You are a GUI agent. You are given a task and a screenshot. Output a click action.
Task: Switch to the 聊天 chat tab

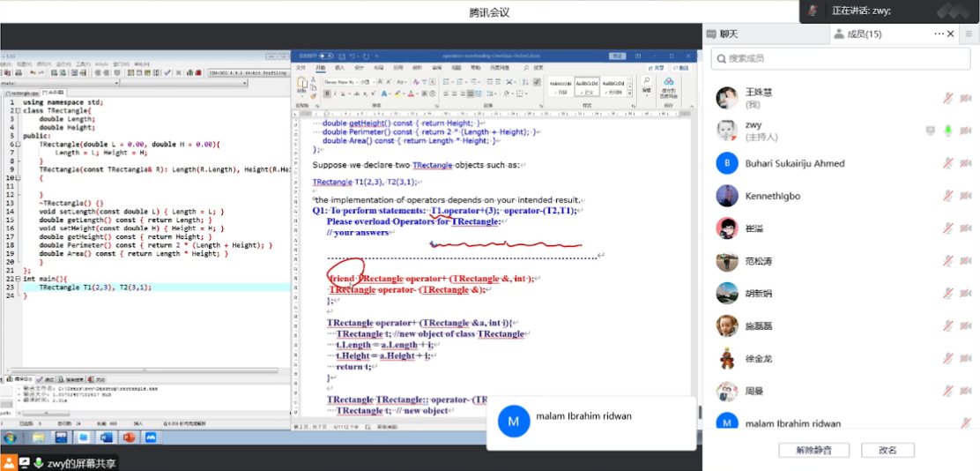730,34
